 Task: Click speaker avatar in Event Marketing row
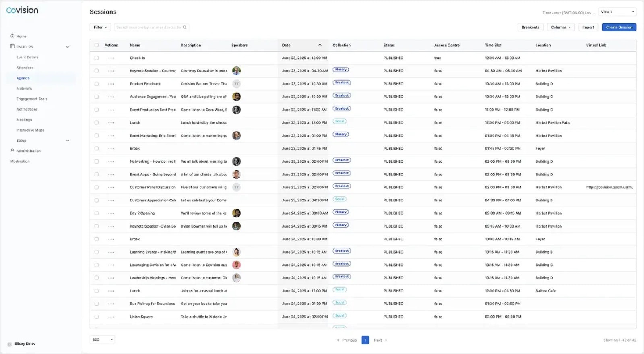237,136
